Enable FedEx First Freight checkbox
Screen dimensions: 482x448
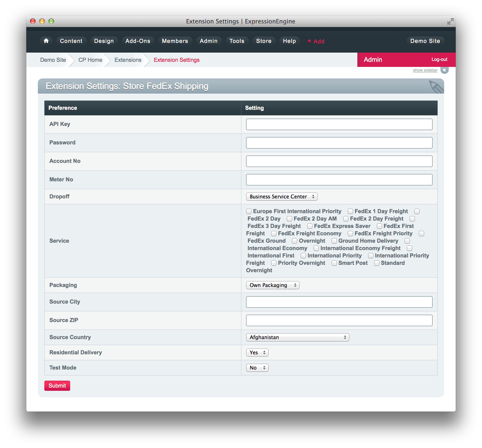pos(380,226)
